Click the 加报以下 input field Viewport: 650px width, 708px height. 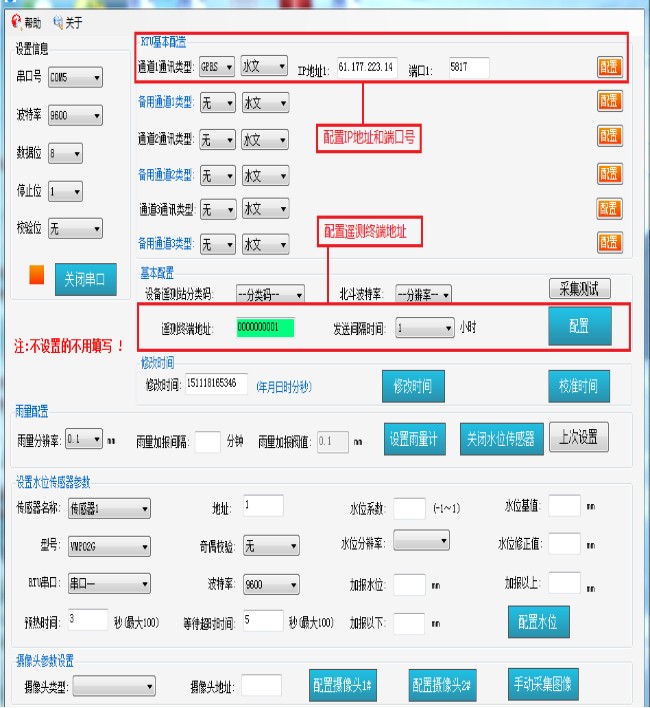409,624
